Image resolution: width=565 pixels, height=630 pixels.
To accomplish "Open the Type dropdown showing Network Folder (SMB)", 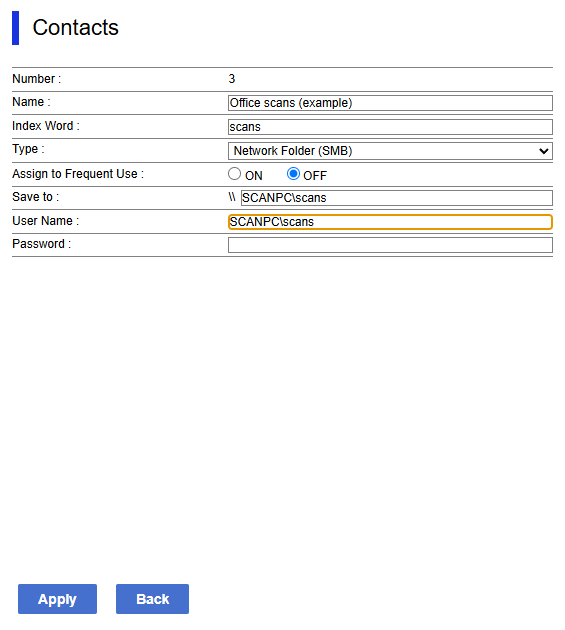I will coord(390,151).
